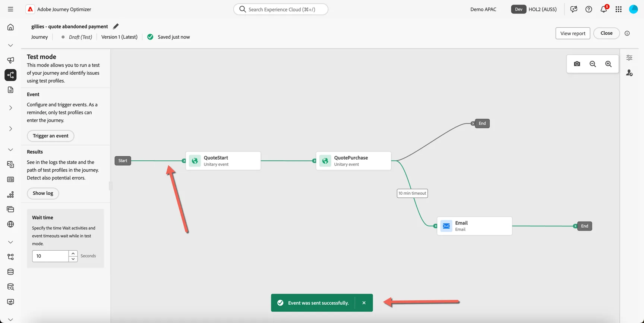The height and width of the screenshot is (323, 644).
Task: Go to Home in the sidebar
Action: pyautogui.click(x=10, y=27)
